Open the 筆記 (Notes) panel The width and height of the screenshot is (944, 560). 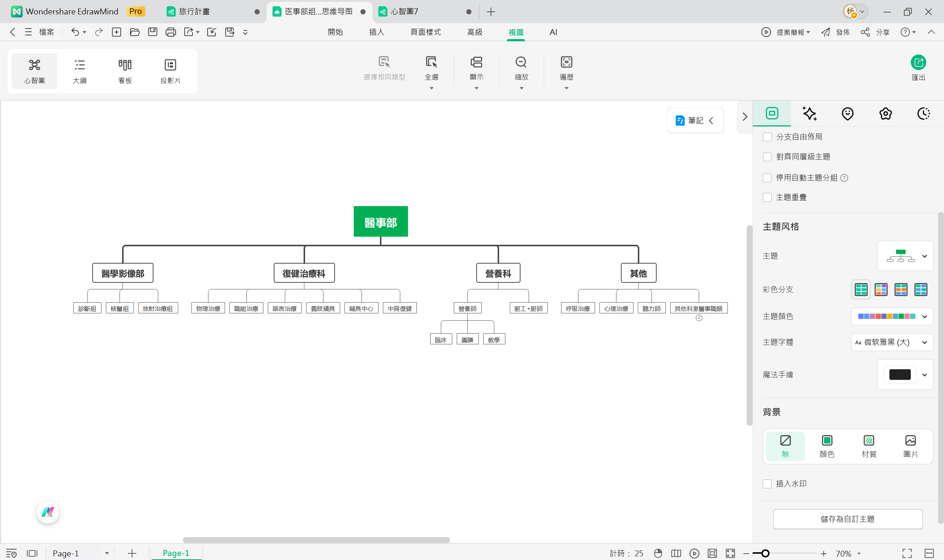click(695, 120)
